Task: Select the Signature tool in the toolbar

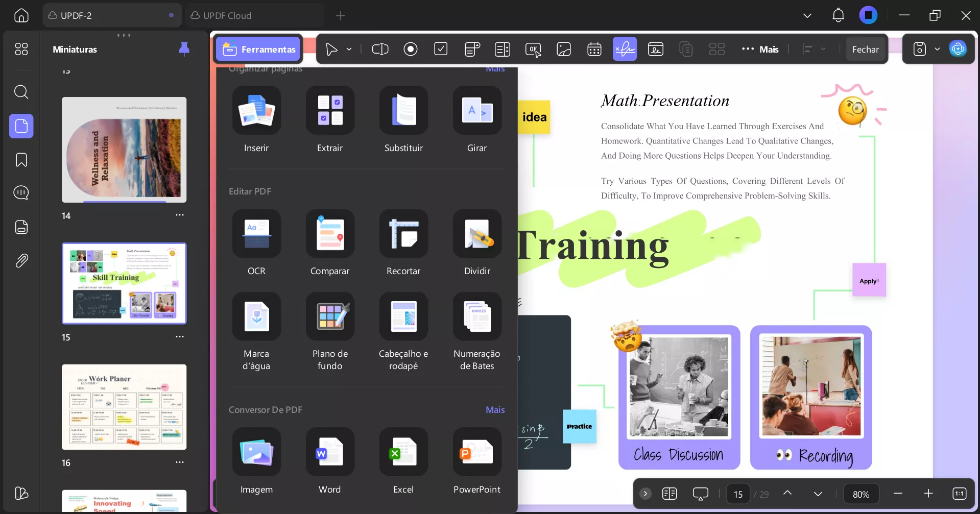Action: [625, 49]
